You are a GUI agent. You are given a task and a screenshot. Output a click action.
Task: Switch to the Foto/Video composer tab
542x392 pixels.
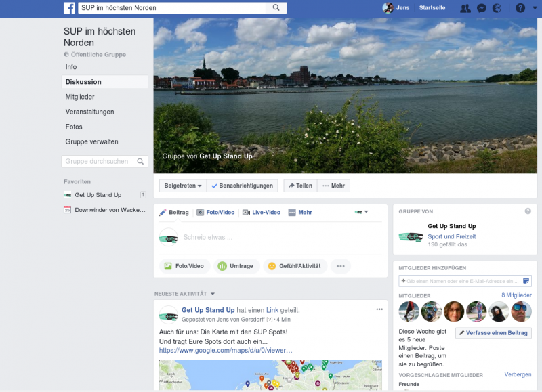[x=215, y=213]
